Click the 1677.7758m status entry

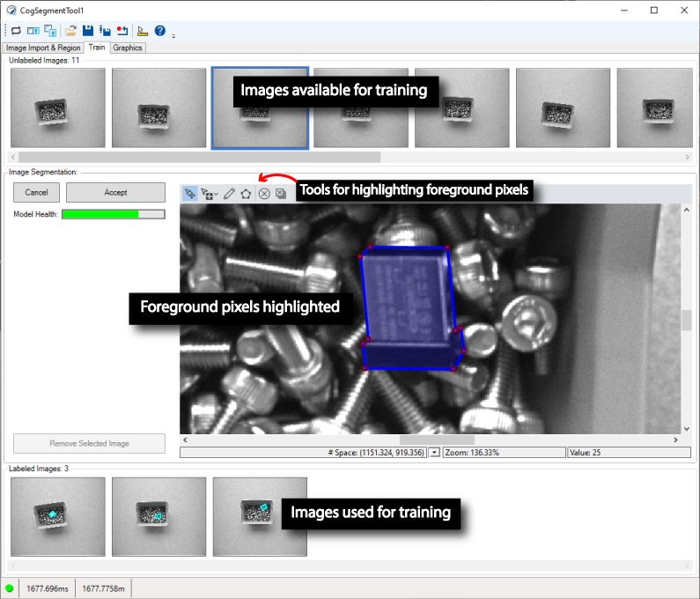pyautogui.click(x=103, y=588)
